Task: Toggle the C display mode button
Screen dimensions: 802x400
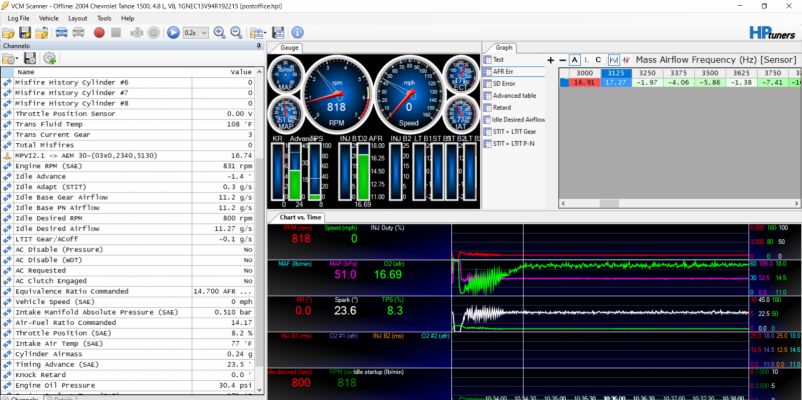Action: tap(598, 60)
